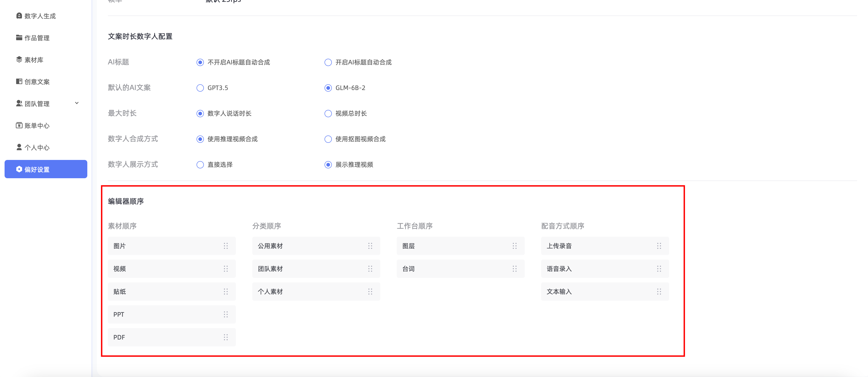Click the 数字人生成 sidebar icon
This screenshot has height=377, width=868.
[x=19, y=16]
